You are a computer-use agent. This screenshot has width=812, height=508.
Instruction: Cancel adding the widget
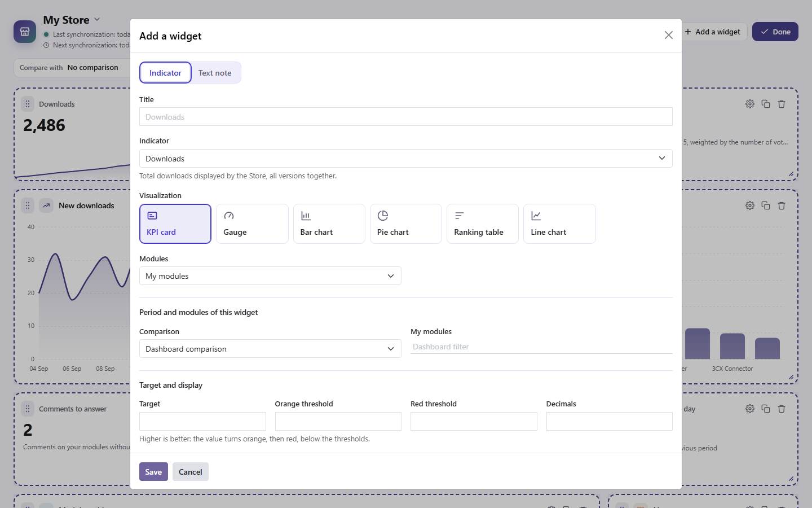click(x=191, y=472)
